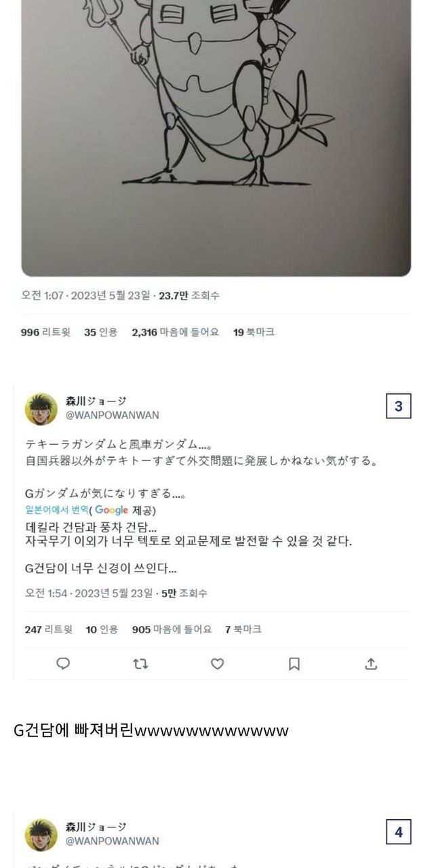Click avatar of tweet numbered 4
Screen dimensions: 434x868
point(41,835)
